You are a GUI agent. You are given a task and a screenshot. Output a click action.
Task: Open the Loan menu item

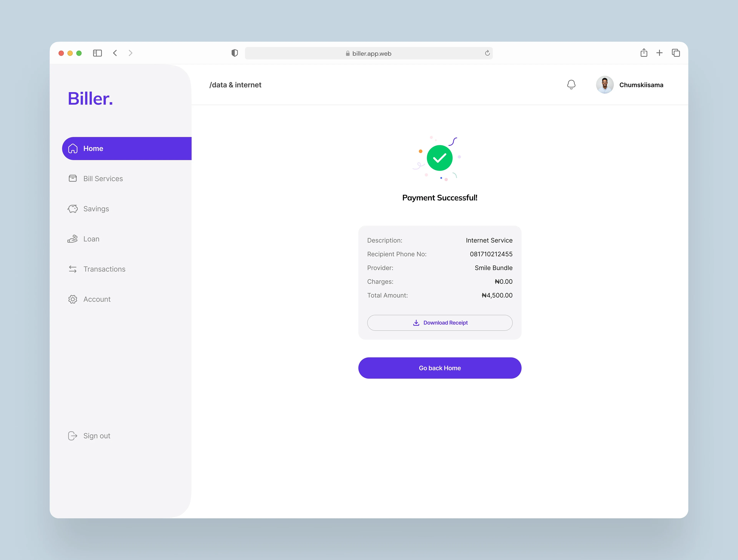click(91, 239)
